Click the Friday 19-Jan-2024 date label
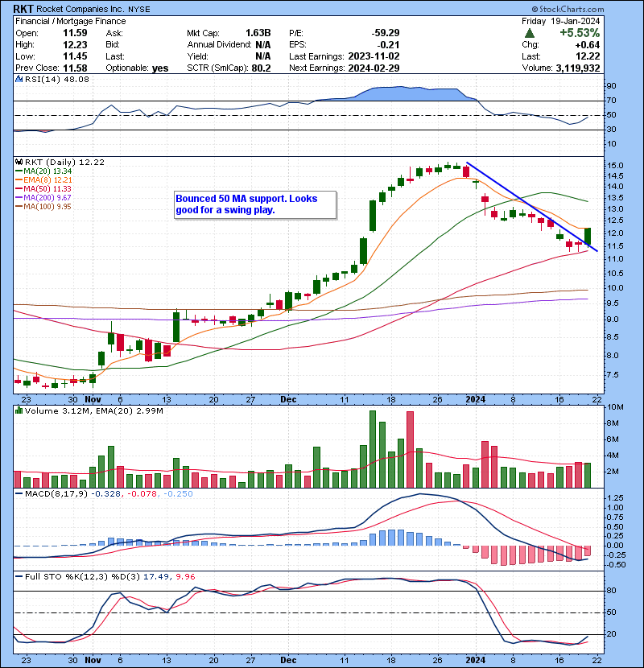Screen dimensions: 644x668 (560, 21)
